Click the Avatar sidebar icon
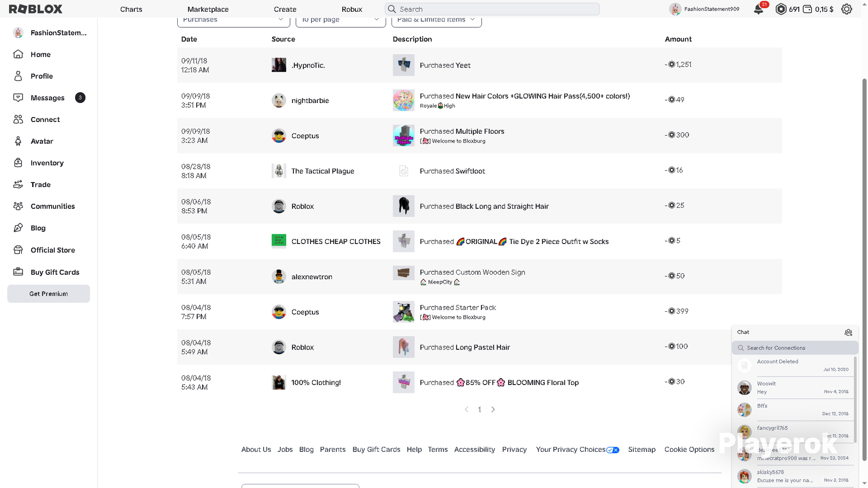The image size is (868, 488). click(18, 141)
